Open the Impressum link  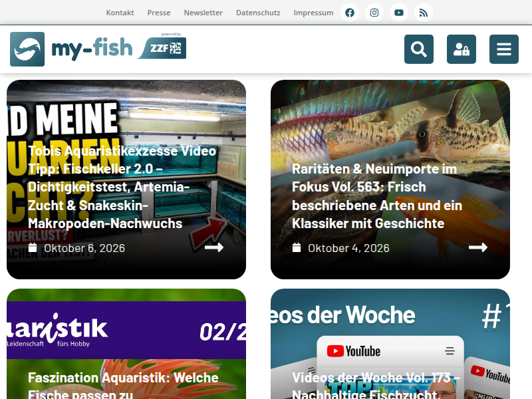313,13
